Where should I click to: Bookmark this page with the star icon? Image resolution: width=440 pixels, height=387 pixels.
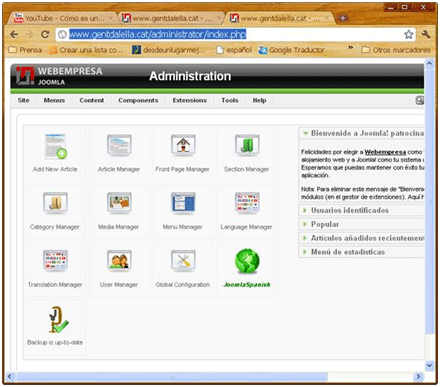tap(409, 34)
